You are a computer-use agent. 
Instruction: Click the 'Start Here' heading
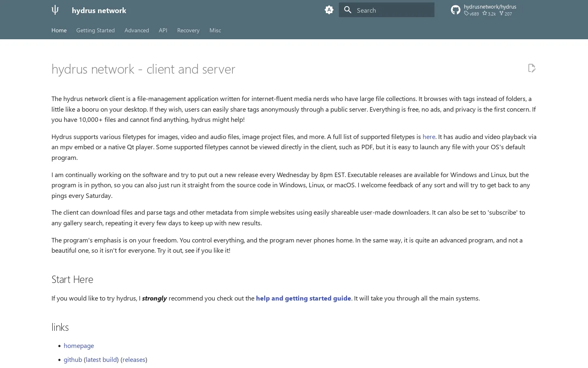tap(72, 279)
